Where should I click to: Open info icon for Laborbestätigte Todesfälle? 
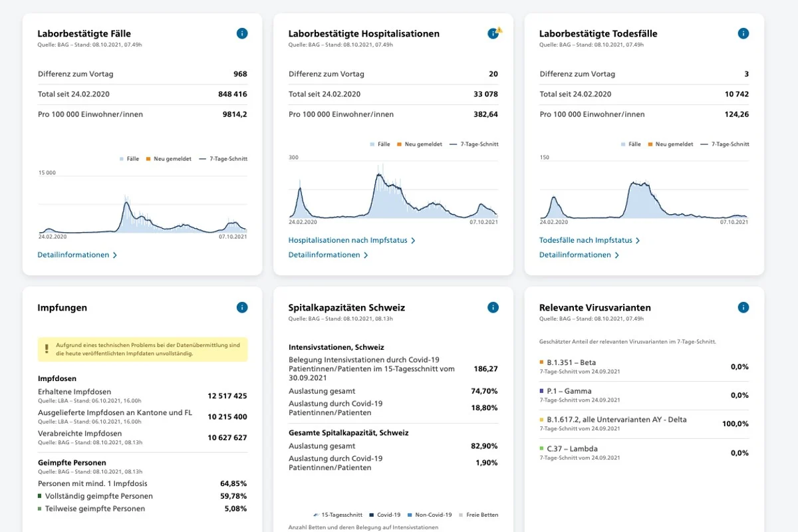pos(743,33)
